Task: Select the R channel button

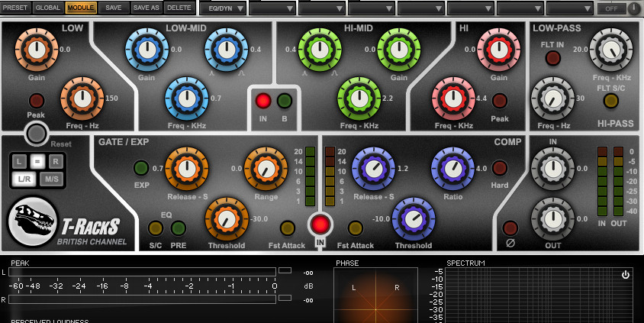Action: [x=56, y=162]
